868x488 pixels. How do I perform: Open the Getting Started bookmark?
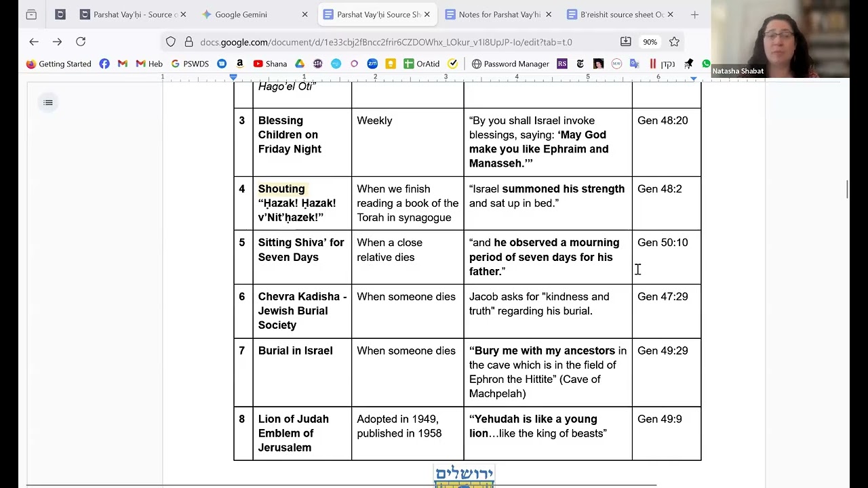[58, 64]
